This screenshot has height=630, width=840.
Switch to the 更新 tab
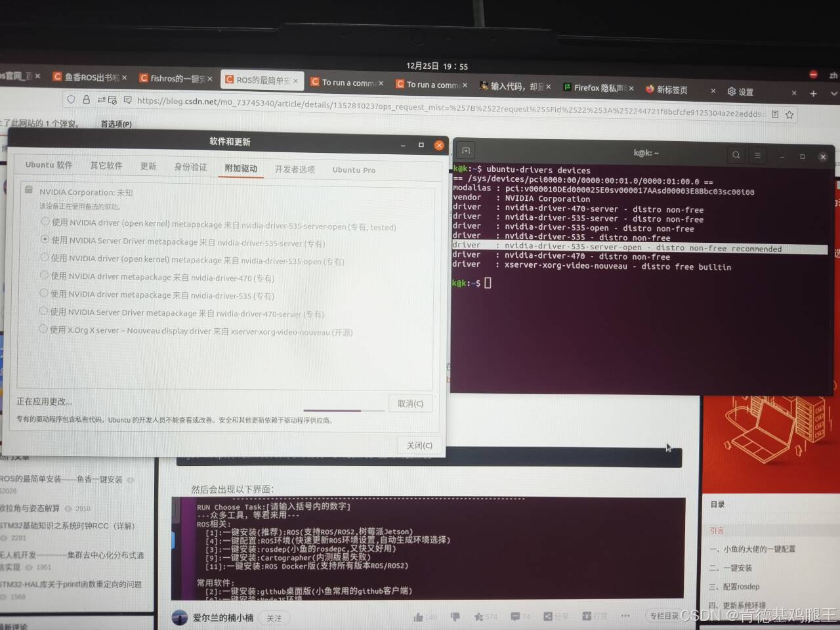click(148, 166)
